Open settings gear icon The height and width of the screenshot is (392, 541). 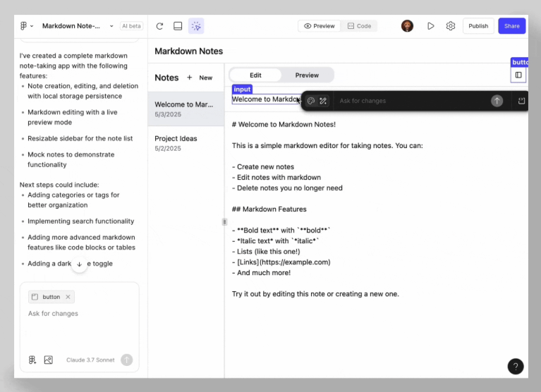[x=450, y=26]
